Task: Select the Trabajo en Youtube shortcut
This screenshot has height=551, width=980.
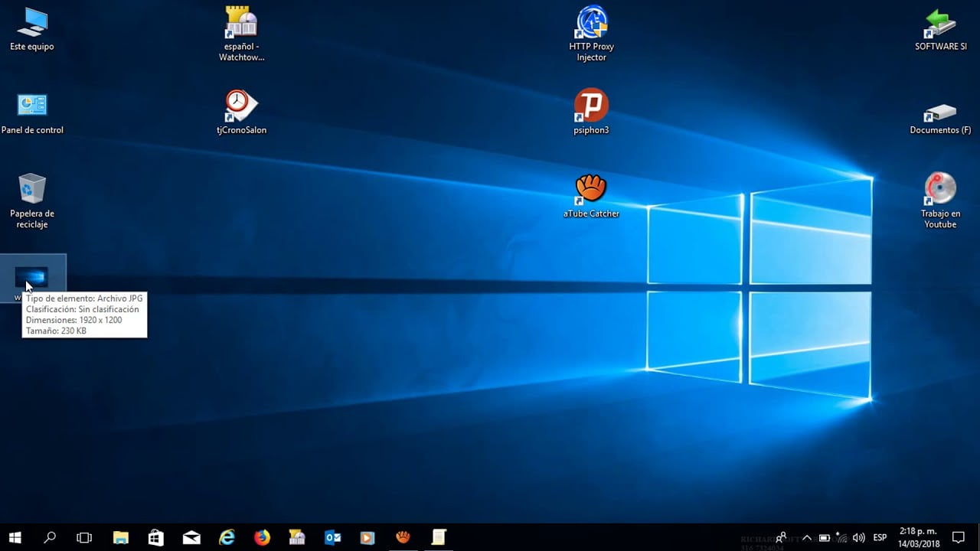Action: click(940, 201)
